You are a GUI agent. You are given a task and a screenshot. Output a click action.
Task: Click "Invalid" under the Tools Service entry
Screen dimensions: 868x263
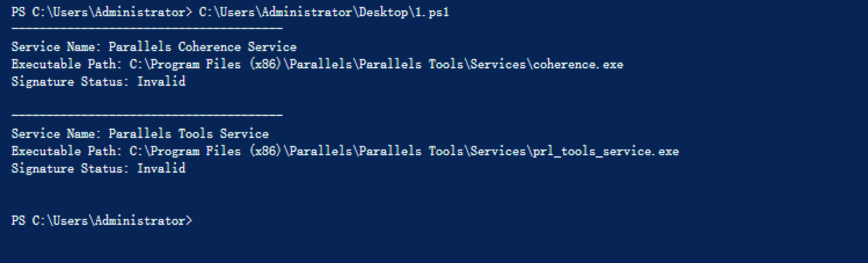[161, 169]
